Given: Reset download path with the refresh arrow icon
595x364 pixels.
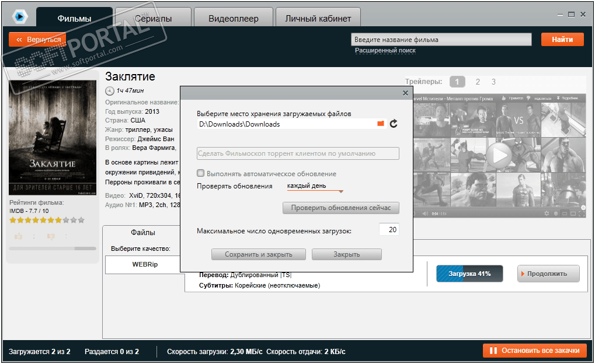Looking at the screenshot, I should (394, 124).
